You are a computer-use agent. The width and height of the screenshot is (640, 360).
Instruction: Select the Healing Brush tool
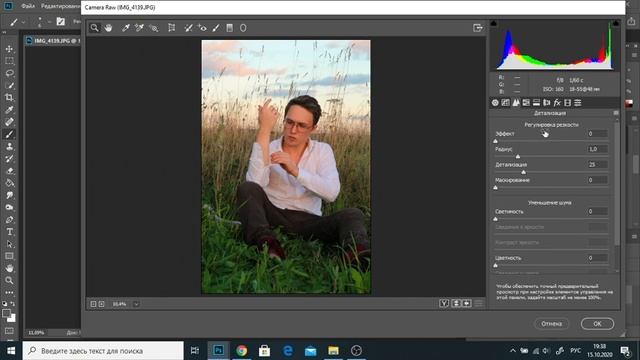point(9,122)
